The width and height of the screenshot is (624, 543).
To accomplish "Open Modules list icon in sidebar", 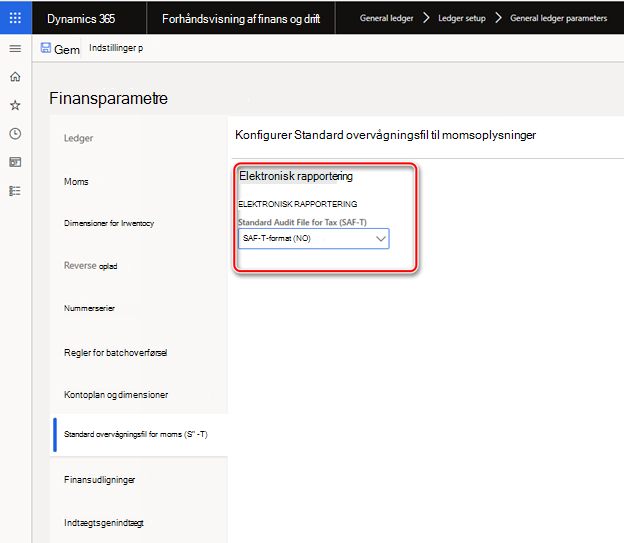I will point(15,191).
